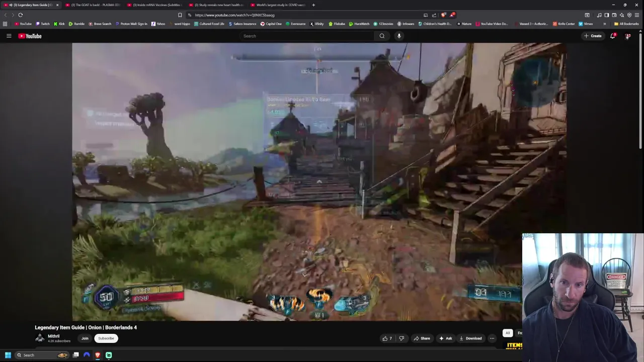The width and height of the screenshot is (644, 362).
Task: Open the Eversource bookmark
Action: [x=295, y=24]
